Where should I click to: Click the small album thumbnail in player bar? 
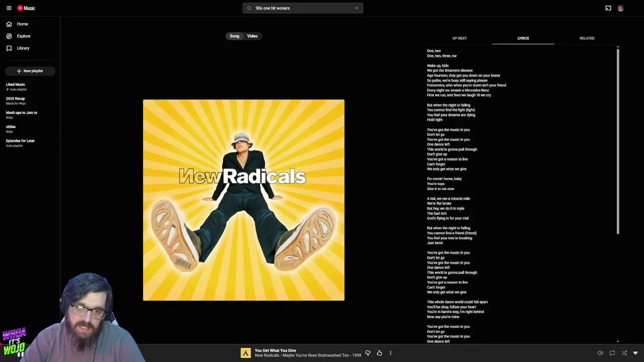(x=246, y=353)
